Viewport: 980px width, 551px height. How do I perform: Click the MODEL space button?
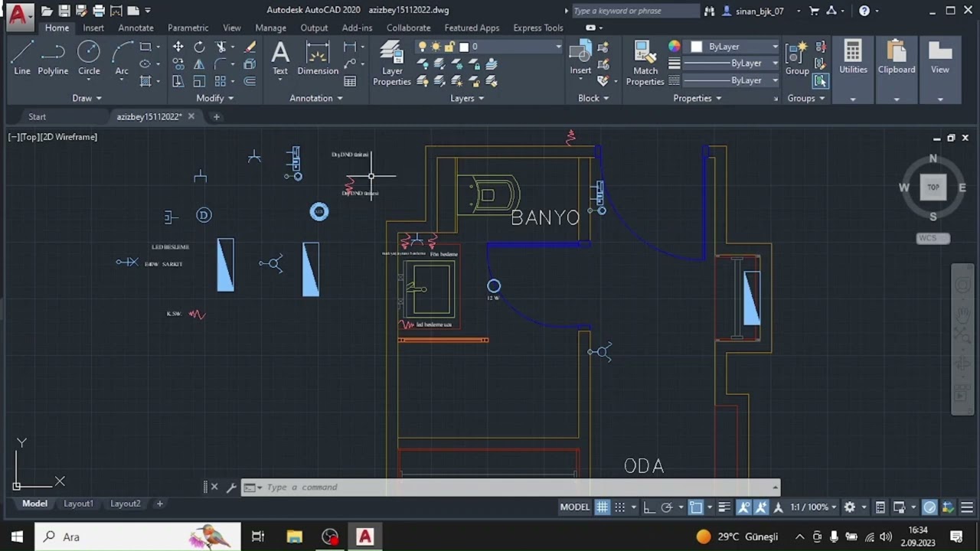coord(574,507)
